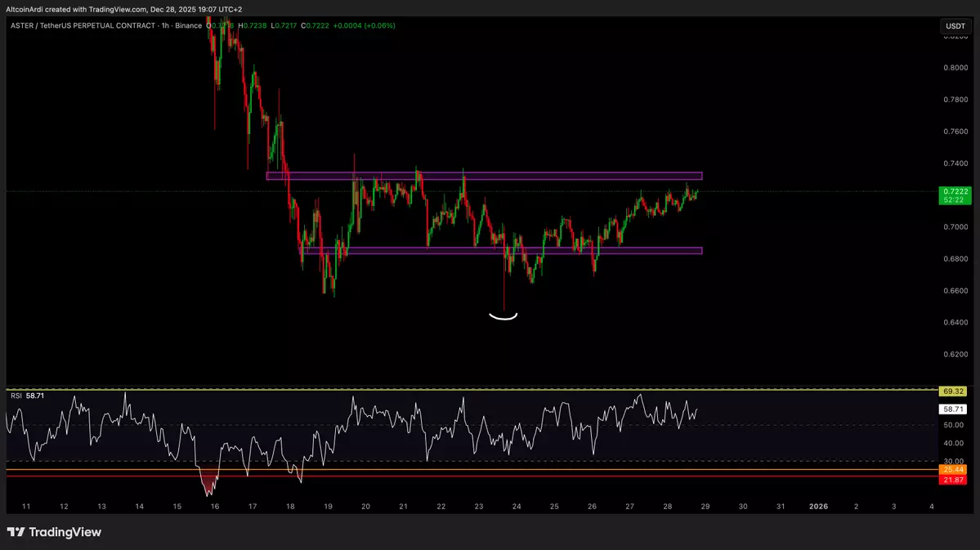Click 0.6400 on the price scale
The image size is (980, 550).
[x=957, y=323]
